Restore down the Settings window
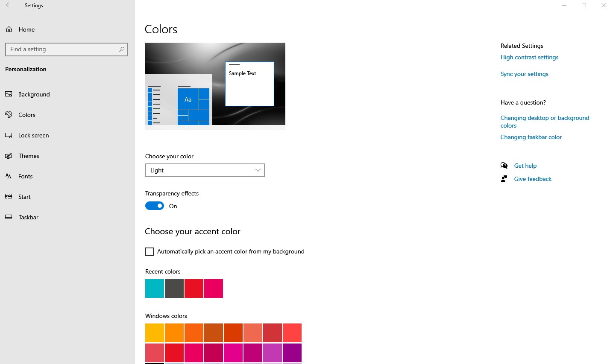This screenshot has height=364, width=607. pos(584,6)
